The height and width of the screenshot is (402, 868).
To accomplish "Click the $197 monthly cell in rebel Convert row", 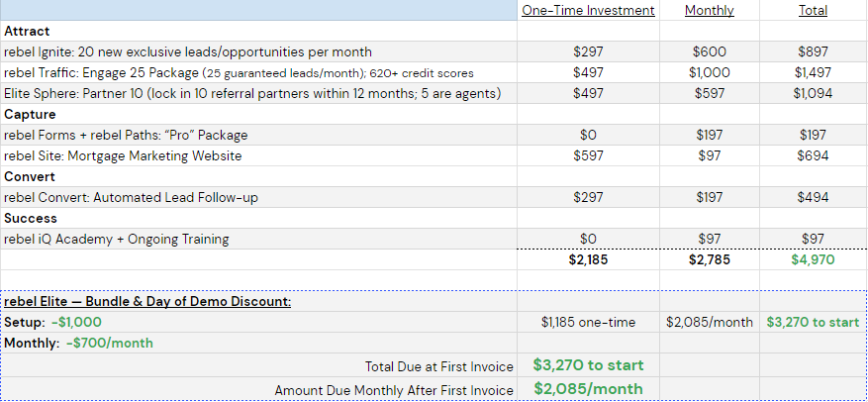I will tap(709, 197).
